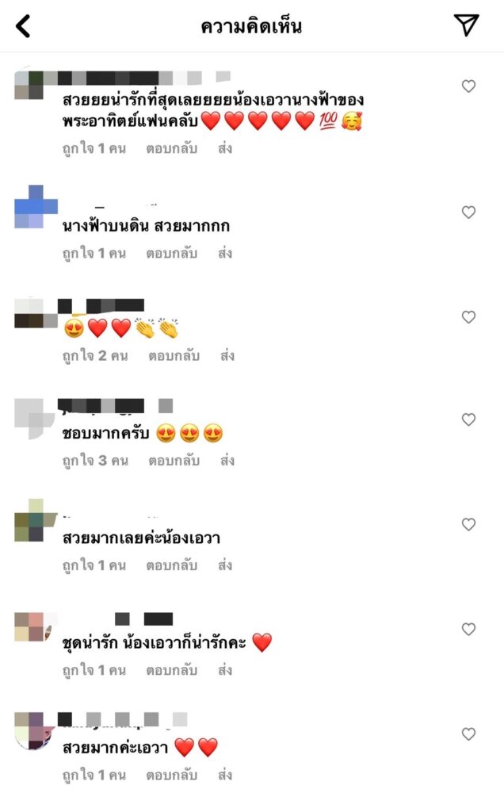This screenshot has height=812, width=504.
Task: Like the comment 'นางฟ้าบนดิน สวยมากกก'
Action: click(468, 213)
